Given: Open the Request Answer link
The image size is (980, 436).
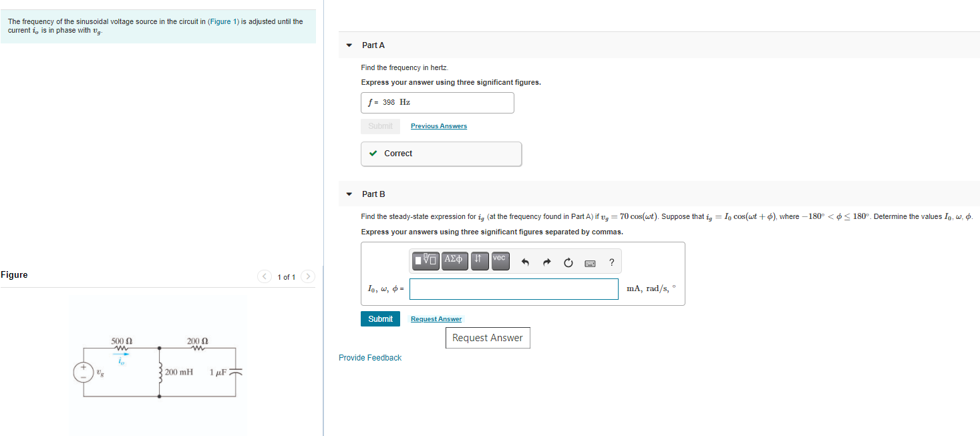Looking at the screenshot, I should click(x=436, y=319).
